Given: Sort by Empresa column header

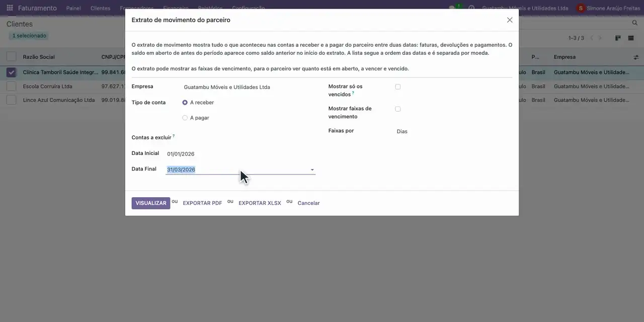Looking at the screenshot, I should pyautogui.click(x=565, y=57).
